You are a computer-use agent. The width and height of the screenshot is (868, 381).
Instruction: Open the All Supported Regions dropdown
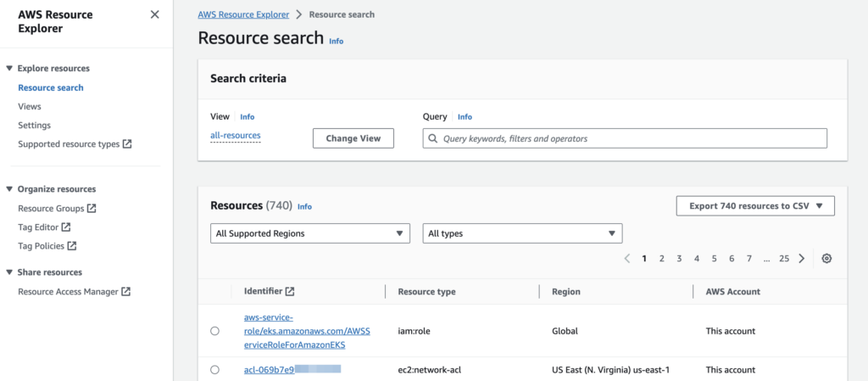pyautogui.click(x=310, y=233)
